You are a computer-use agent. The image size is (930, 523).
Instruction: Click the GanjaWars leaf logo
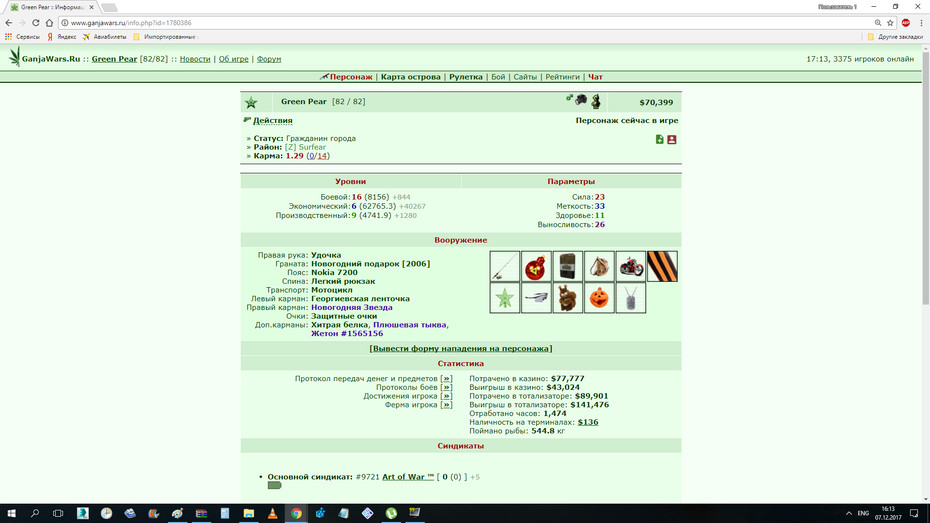(x=14, y=58)
